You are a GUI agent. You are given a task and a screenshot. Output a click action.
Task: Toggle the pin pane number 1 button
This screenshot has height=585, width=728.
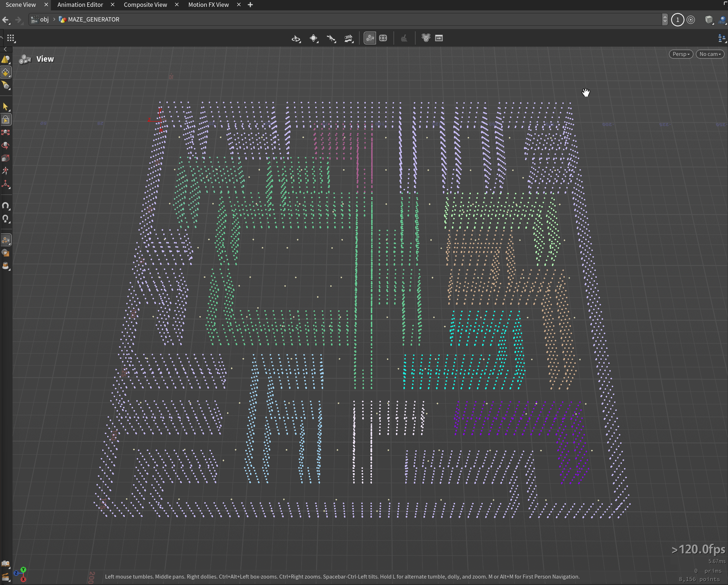click(677, 20)
